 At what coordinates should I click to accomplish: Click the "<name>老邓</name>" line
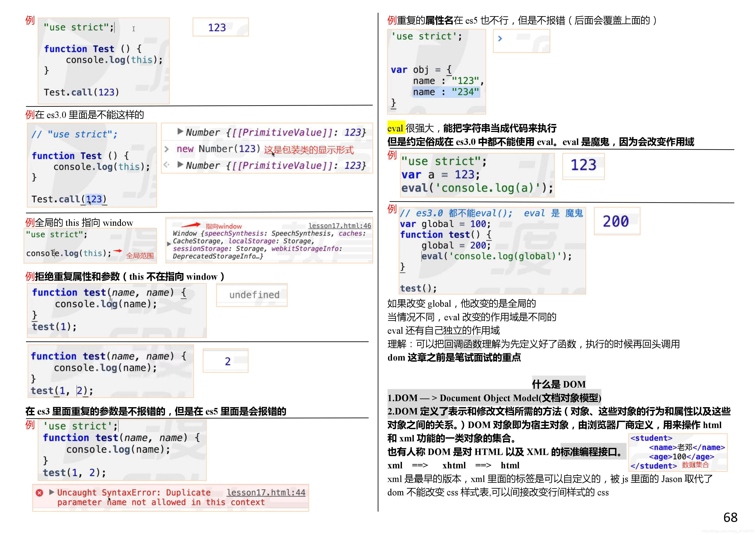click(x=687, y=447)
